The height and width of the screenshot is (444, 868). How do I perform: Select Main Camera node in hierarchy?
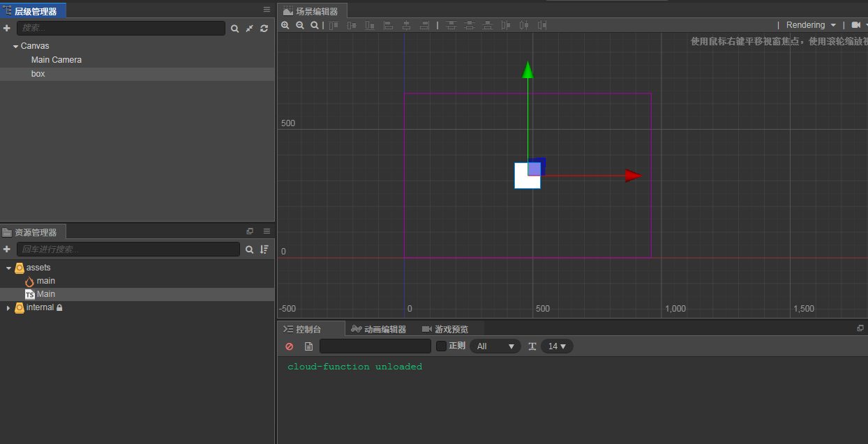coord(57,60)
